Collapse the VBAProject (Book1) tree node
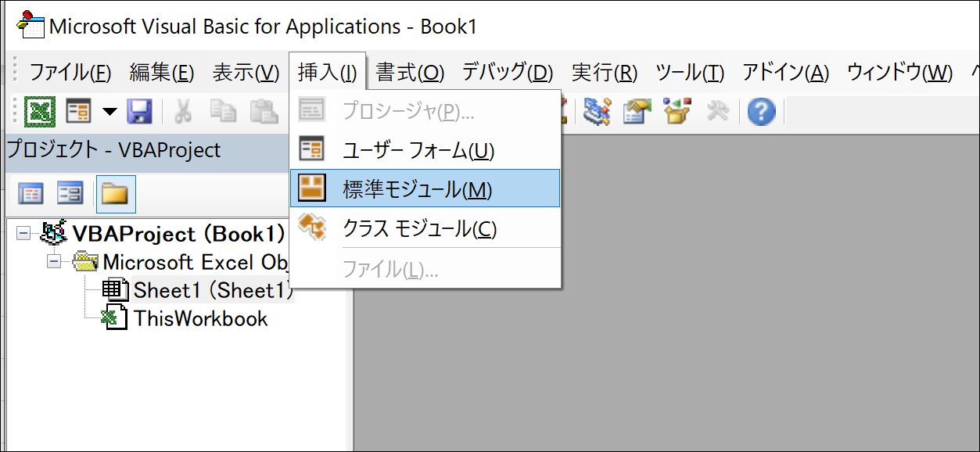Viewport: 980px width, 452px height. (x=23, y=233)
